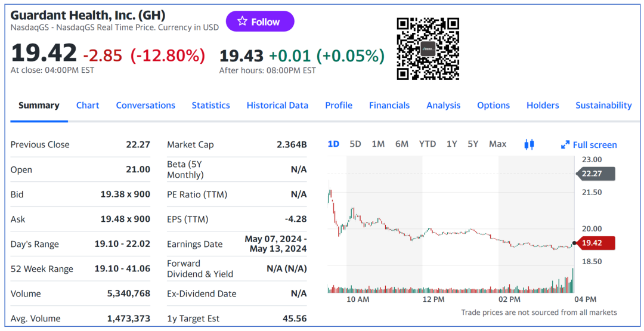Select the 1M chart range

click(378, 144)
